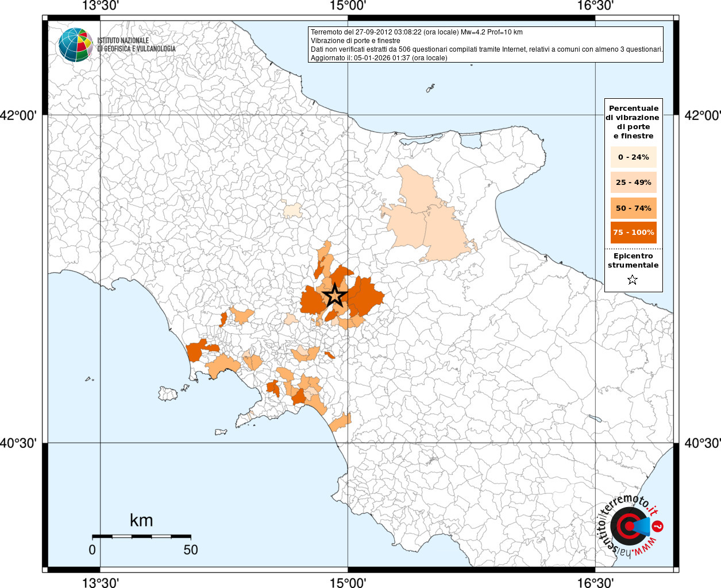Click the scale bar '50' value
Viewport: 721px width, 588px height.
(191, 550)
